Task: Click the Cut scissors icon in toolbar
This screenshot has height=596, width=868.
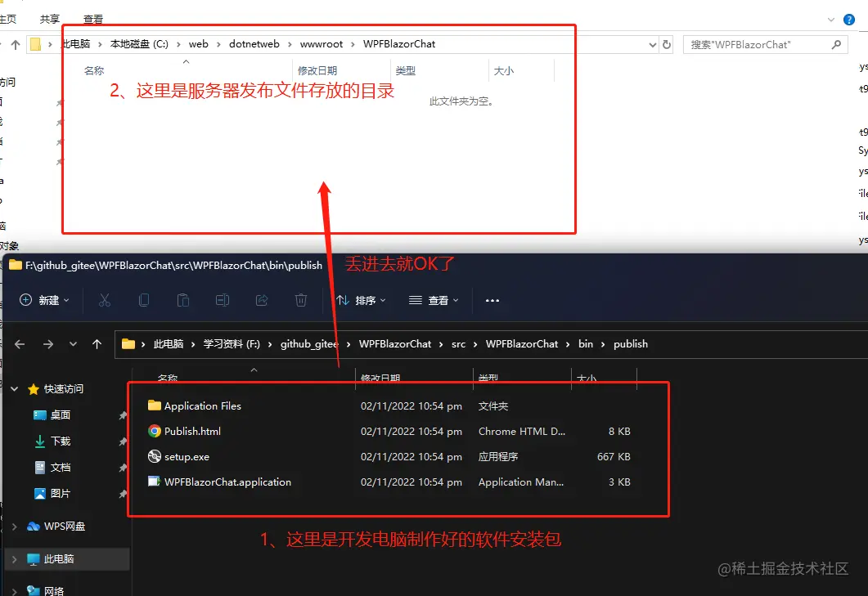Action: point(104,300)
